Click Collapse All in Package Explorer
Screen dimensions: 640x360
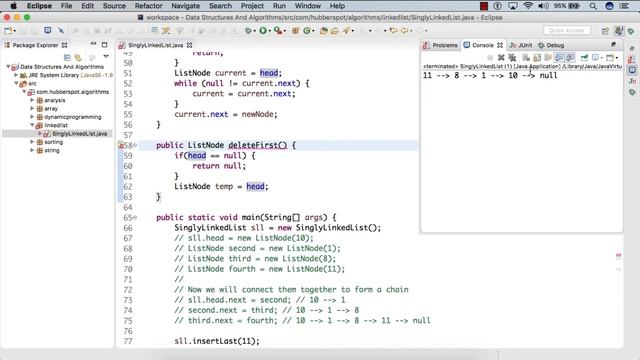[x=67, y=58]
